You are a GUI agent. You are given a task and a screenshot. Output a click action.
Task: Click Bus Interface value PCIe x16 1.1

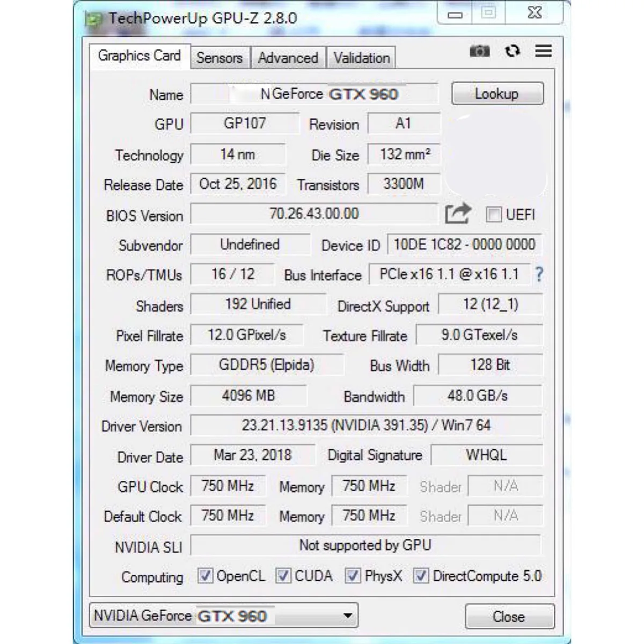pos(449,274)
